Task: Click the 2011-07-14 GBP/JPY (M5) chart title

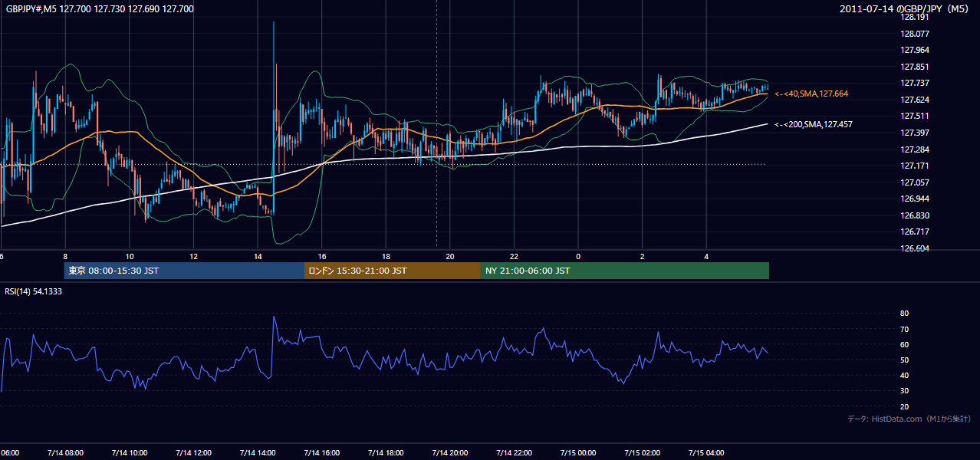Action: tap(906, 9)
